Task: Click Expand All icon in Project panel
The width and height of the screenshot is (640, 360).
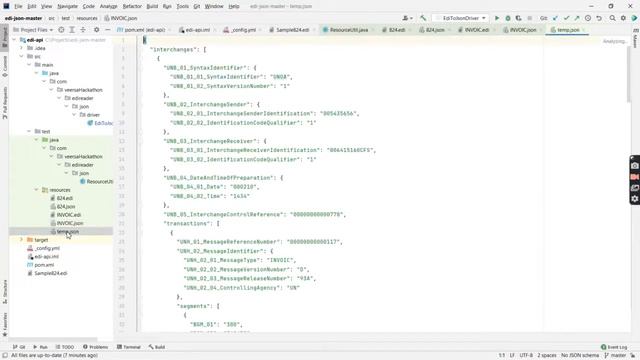Action: pos(72,30)
